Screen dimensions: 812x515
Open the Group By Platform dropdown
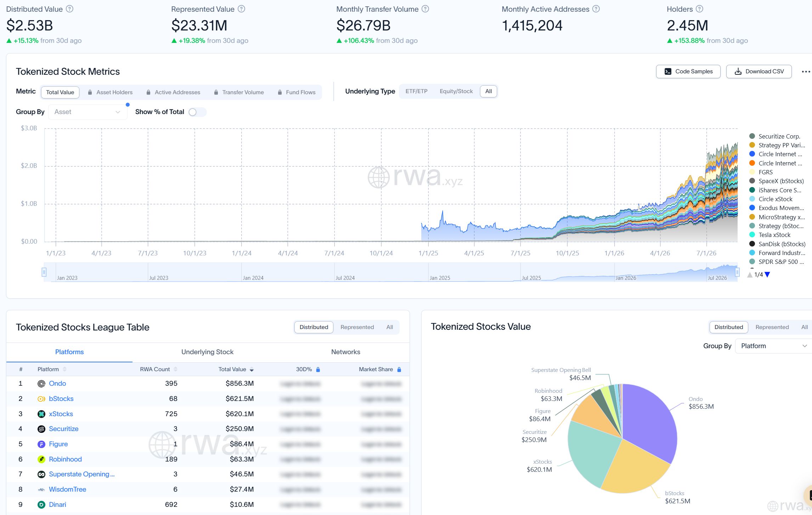pos(773,346)
